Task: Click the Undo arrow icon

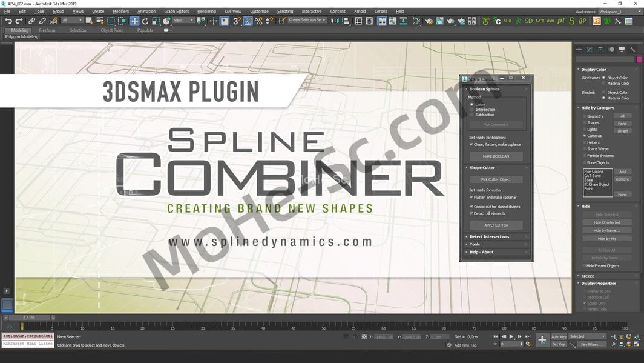Action: point(8,21)
